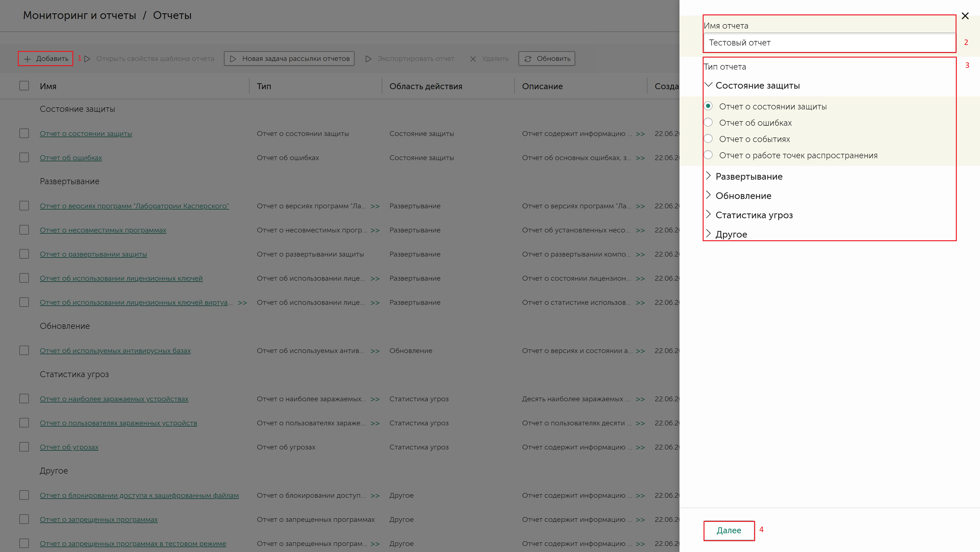
Task: Click the play icon beside Открыть свойства шаблона отчета
Action: [87, 59]
